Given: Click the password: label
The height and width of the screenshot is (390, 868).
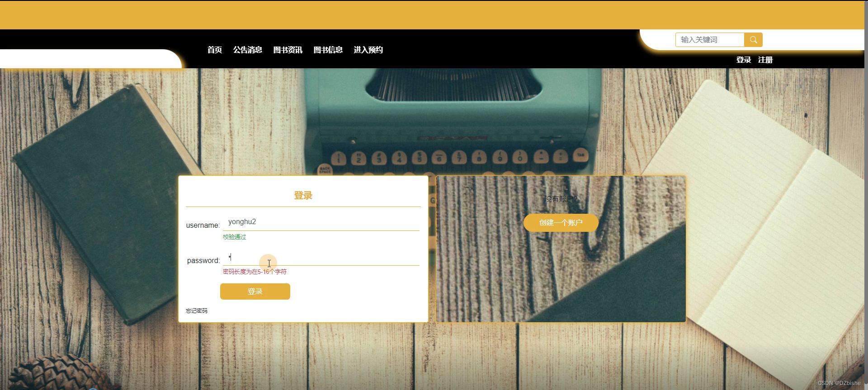Looking at the screenshot, I should click(x=203, y=261).
